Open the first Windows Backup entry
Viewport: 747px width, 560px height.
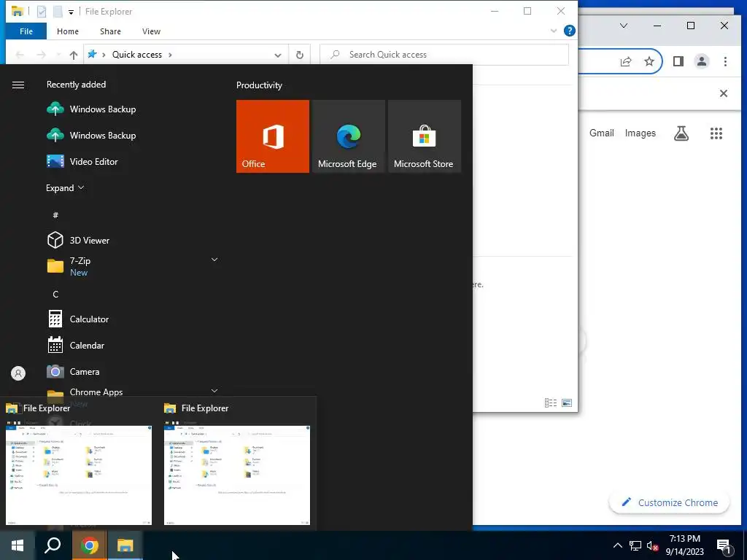(102, 109)
